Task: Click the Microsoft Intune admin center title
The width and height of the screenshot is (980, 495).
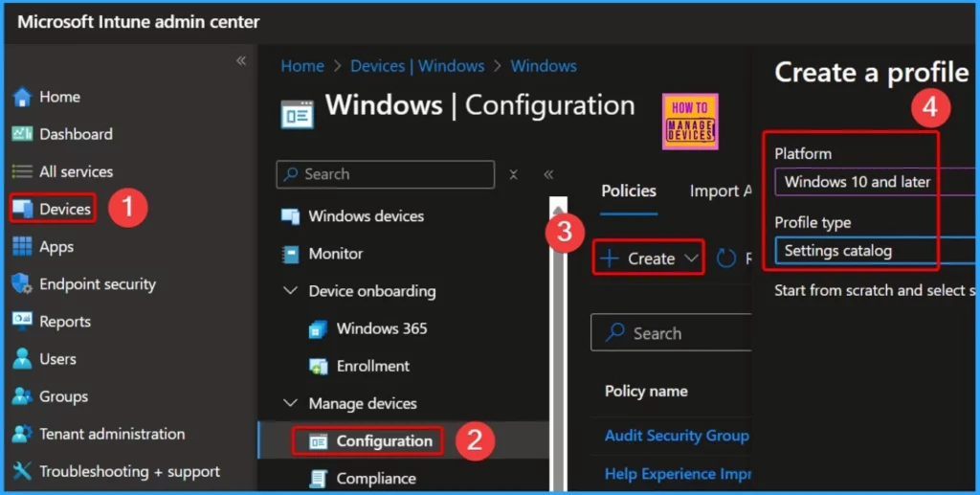Action: (139, 22)
